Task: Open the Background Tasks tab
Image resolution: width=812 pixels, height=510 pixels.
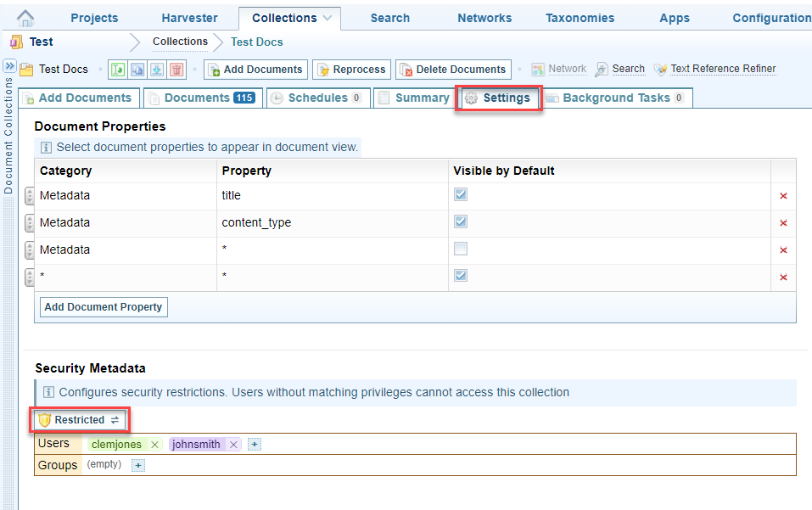Action: click(615, 98)
